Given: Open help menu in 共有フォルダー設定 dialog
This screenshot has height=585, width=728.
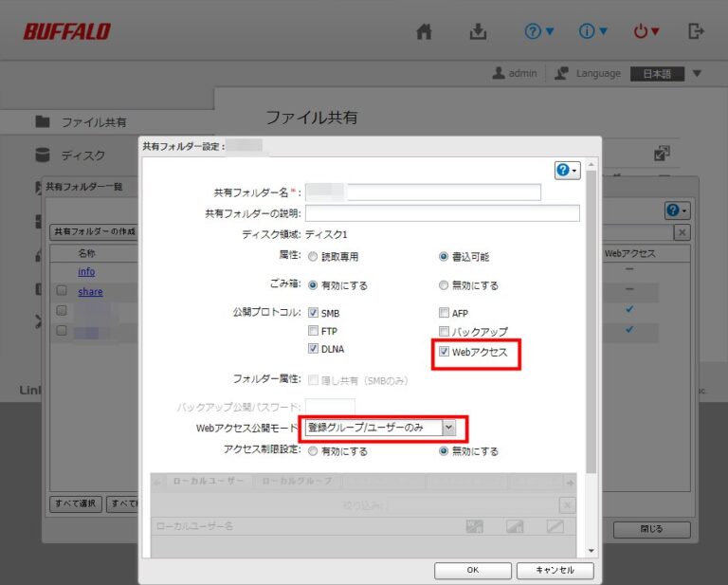Looking at the screenshot, I should tap(567, 171).
